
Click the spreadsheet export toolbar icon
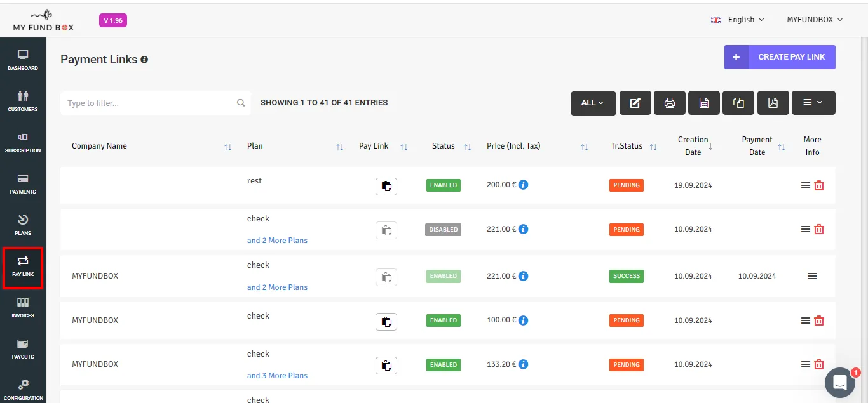click(x=704, y=103)
